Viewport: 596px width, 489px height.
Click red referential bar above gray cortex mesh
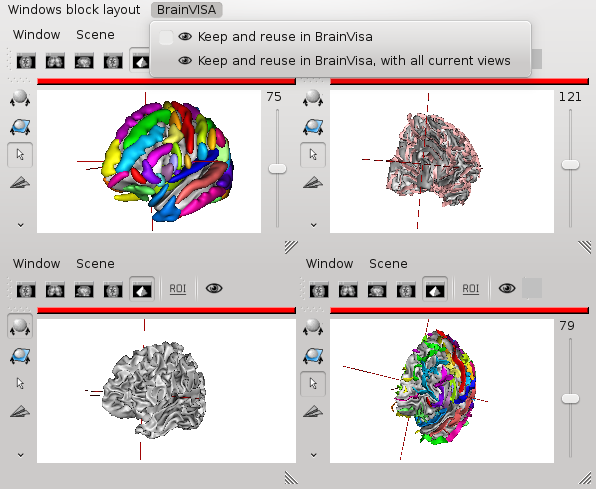point(166,311)
